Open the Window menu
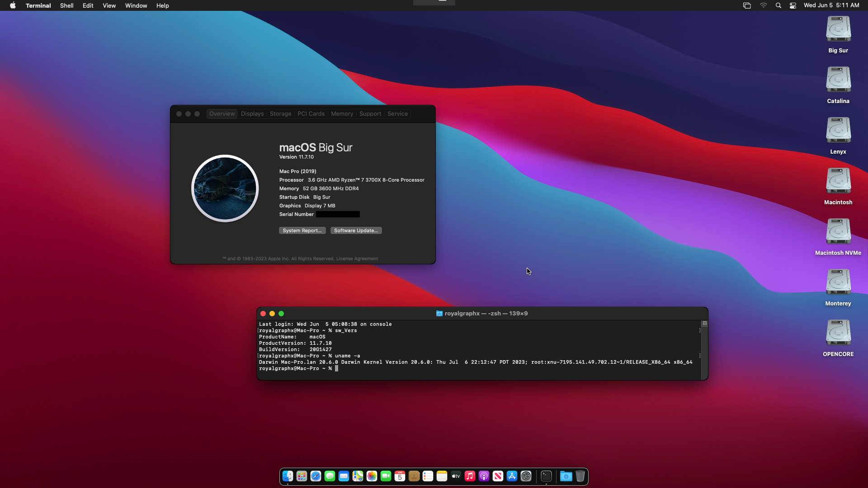 pos(136,5)
